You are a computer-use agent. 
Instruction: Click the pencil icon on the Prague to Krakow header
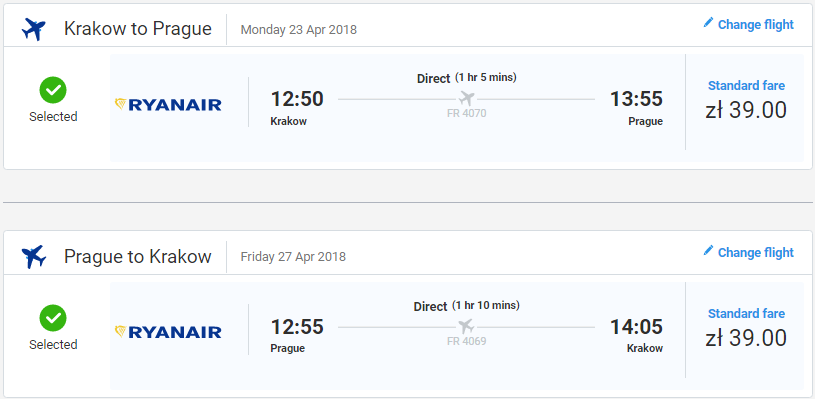click(708, 250)
